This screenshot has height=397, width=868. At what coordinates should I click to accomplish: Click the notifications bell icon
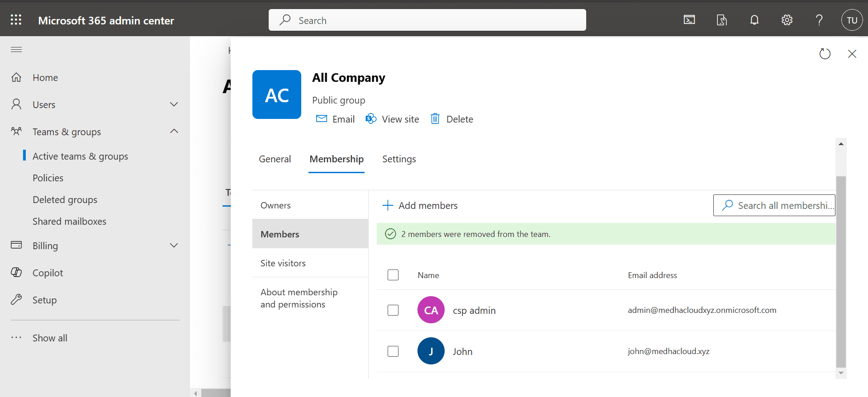754,20
